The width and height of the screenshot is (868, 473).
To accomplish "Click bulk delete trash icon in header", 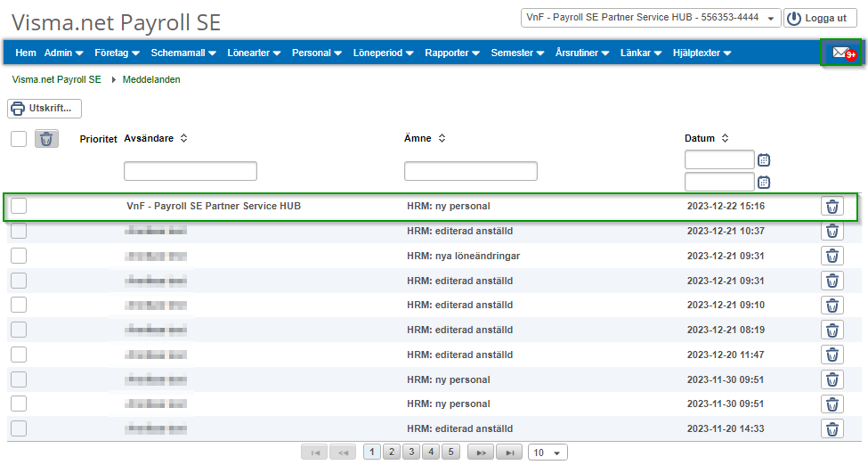I will [46, 138].
